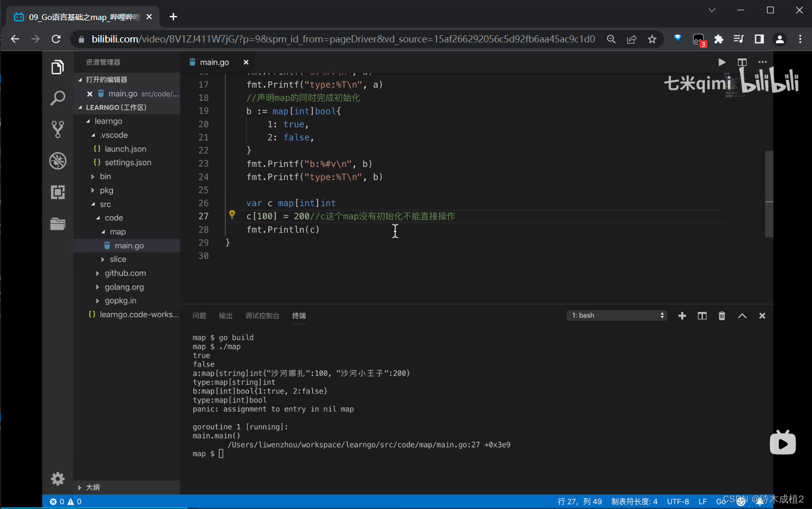Add a new terminal with plus icon
The height and width of the screenshot is (509, 812).
(682, 316)
